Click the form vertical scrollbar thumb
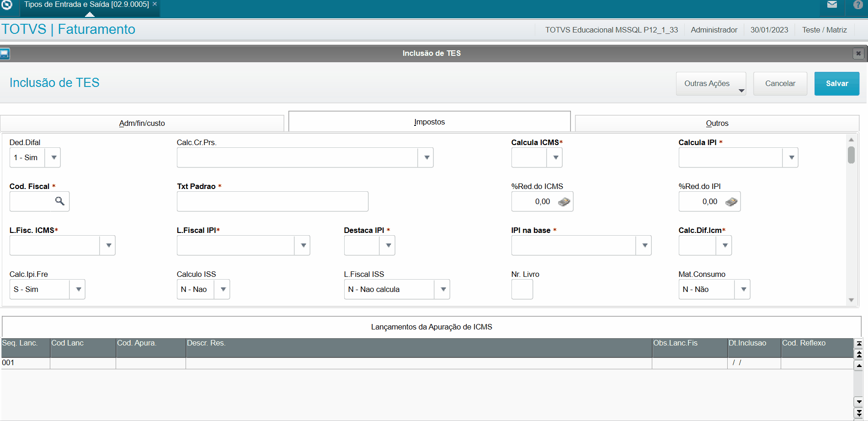This screenshot has width=868, height=421. point(851,155)
